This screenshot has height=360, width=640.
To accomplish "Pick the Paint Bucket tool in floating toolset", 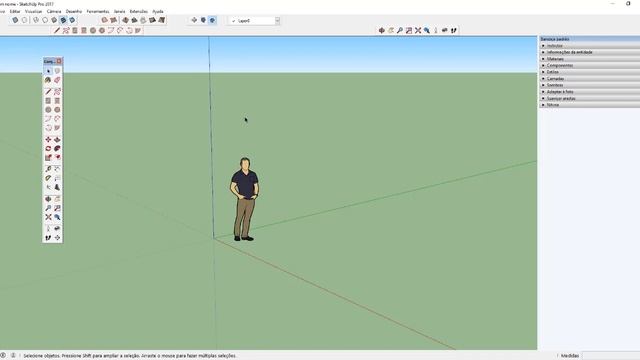I will pos(48,80).
